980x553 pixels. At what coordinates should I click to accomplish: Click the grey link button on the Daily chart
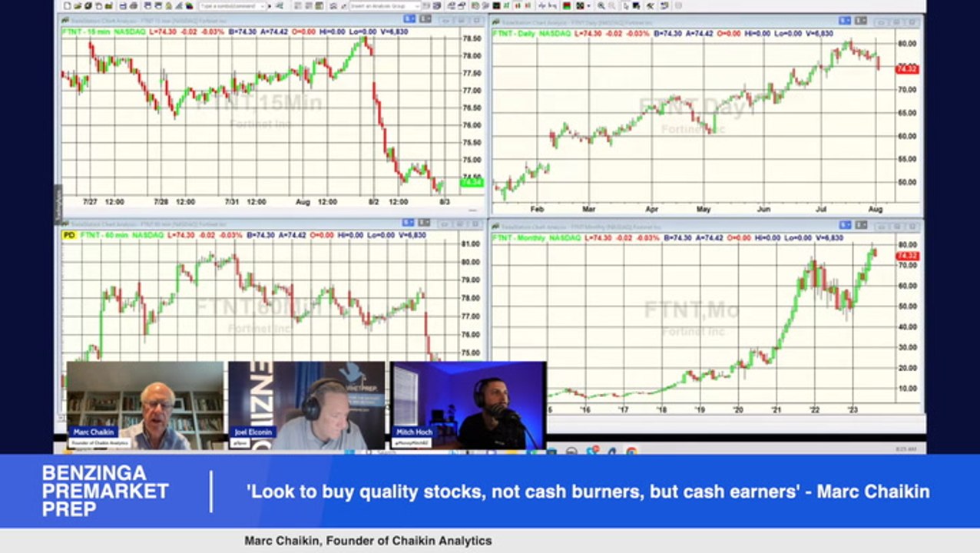(859, 21)
